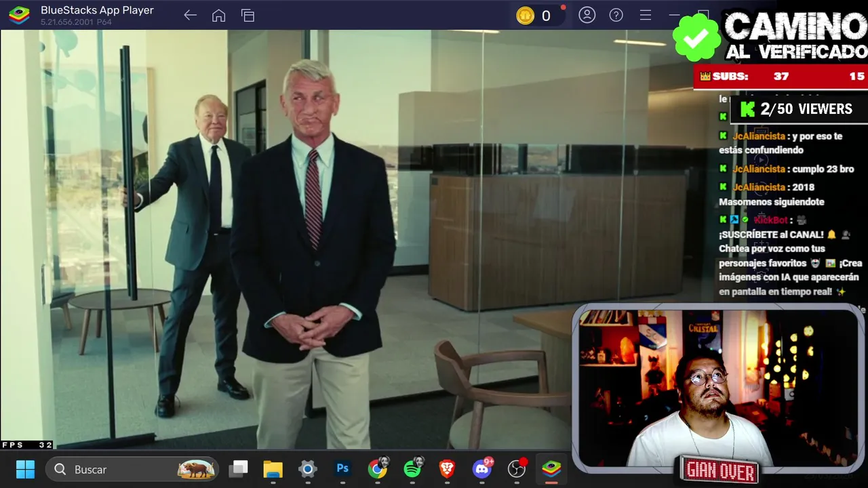Open the BlueStacks account profile icon
The width and height of the screenshot is (868, 488).
[x=587, y=15]
